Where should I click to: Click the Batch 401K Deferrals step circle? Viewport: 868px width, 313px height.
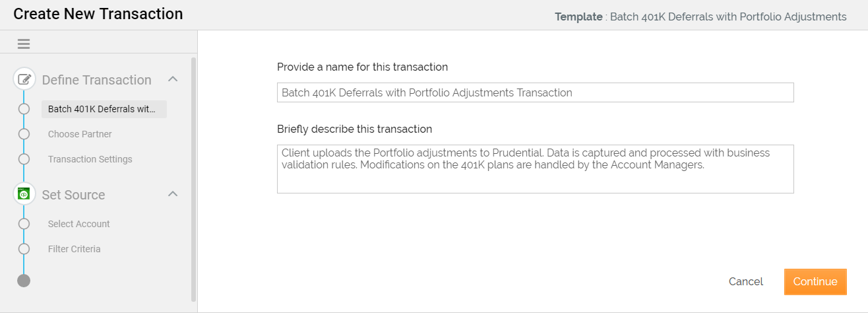point(24,109)
